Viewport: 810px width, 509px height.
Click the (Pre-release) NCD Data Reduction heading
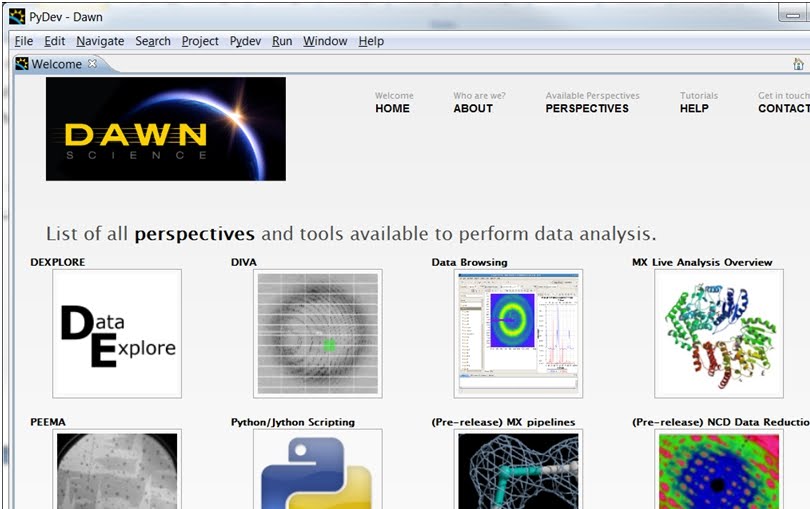pos(721,422)
